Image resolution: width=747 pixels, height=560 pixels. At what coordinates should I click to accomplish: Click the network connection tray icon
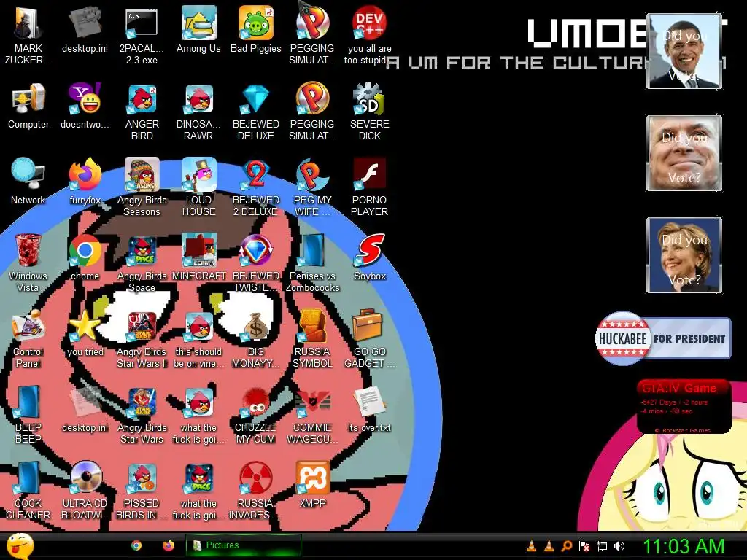[x=602, y=546]
